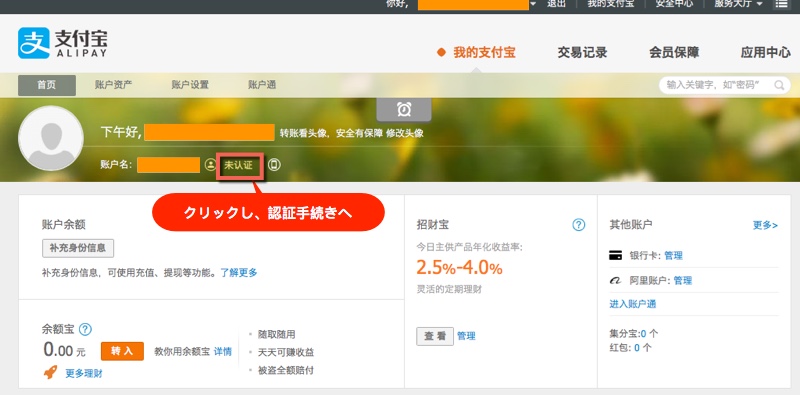The width and height of the screenshot is (800, 395).
Task: Click the 被盗全额赔付 feature text
Action: [x=286, y=370]
